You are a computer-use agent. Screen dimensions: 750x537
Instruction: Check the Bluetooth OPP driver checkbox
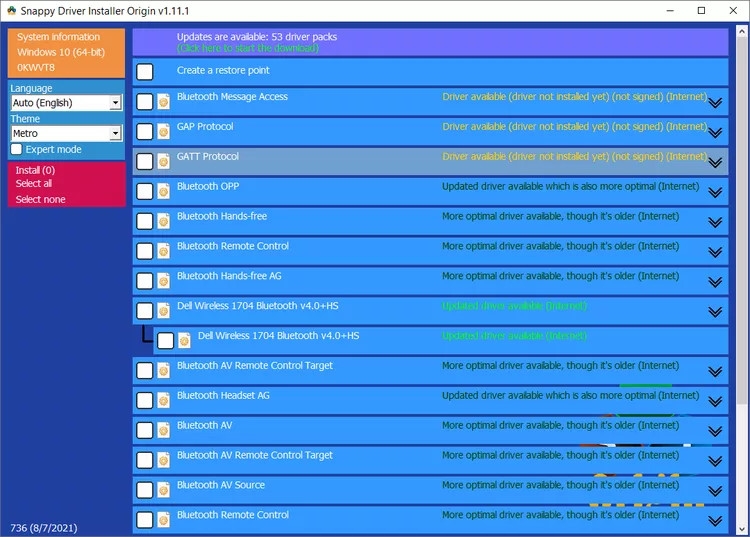tap(144, 191)
